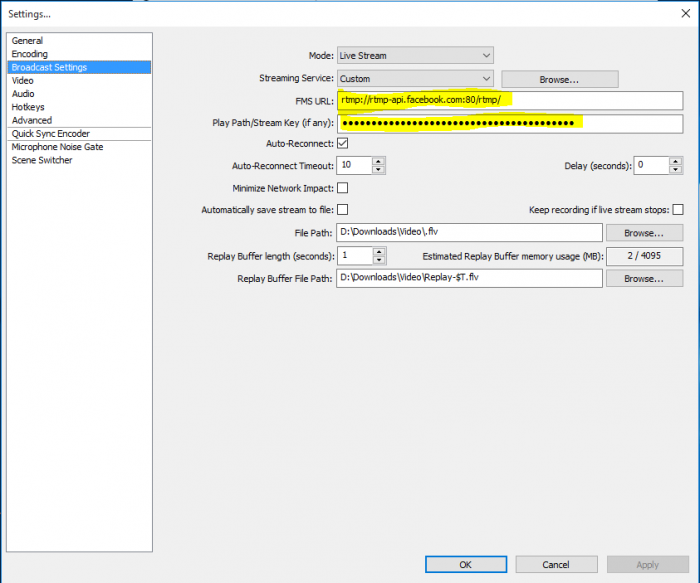Image resolution: width=700 pixels, height=583 pixels.
Task: Open the Hotkeys settings category
Action: (x=79, y=107)
